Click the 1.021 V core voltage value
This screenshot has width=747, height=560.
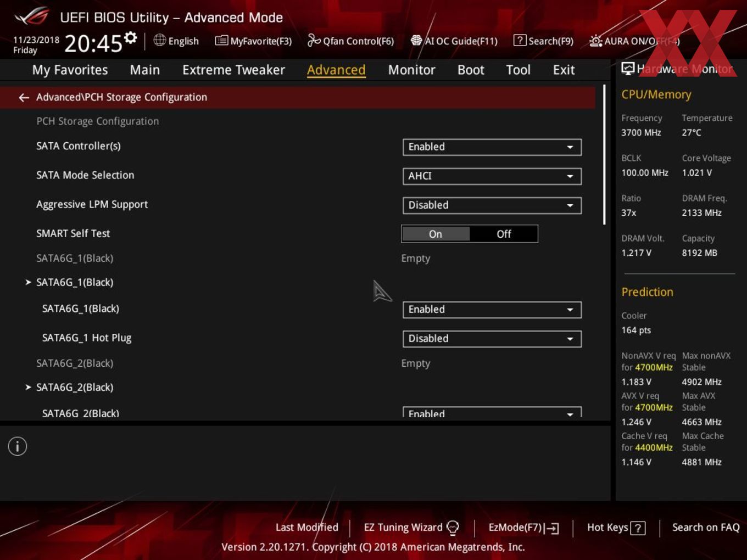(x=696, y=172)
